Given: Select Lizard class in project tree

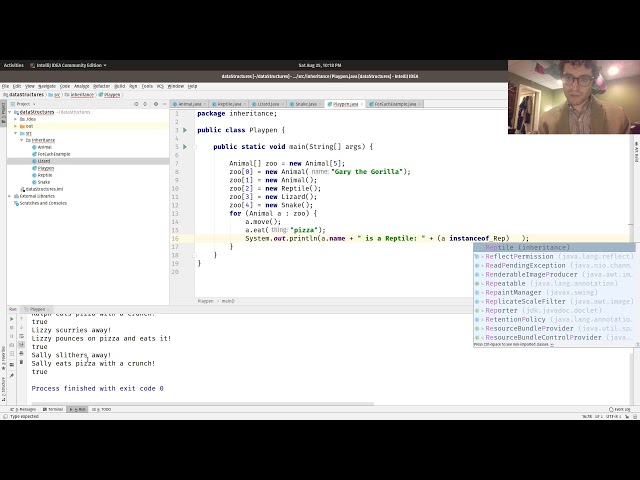Looking at the screenshot, I should click(x=44, y=161).
